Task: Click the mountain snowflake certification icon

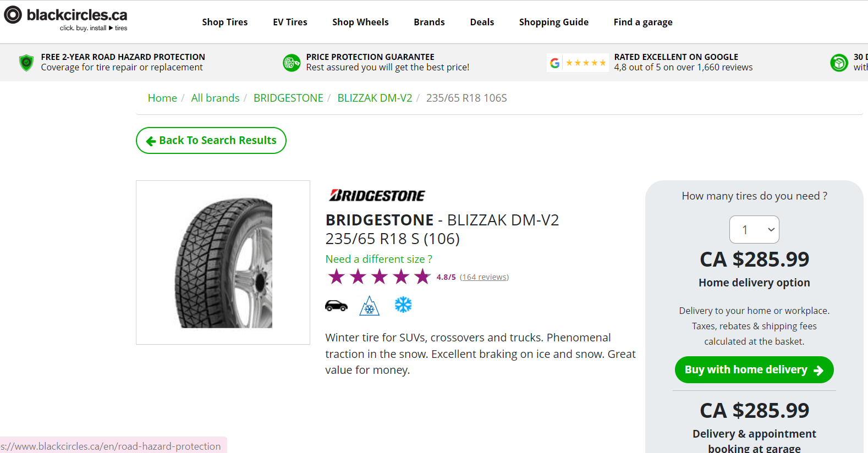Action: [x=369, y=306]
